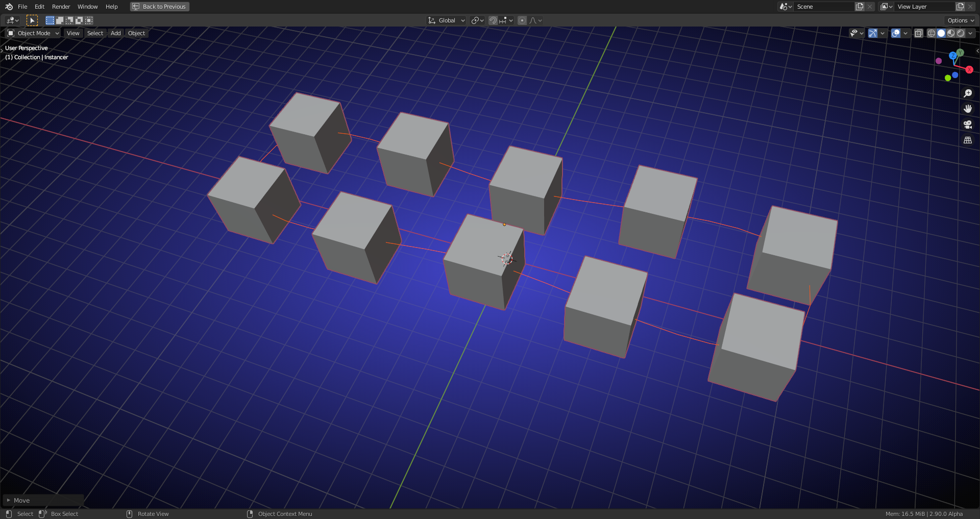Enable snapping with the magnet icon
The width and height of the screenshot is (980, 519).
pos(493,20)
